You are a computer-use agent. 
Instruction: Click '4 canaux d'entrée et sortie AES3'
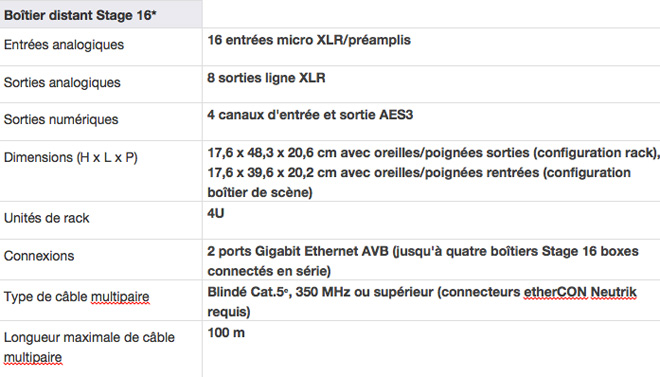click(x=310, y=115)
